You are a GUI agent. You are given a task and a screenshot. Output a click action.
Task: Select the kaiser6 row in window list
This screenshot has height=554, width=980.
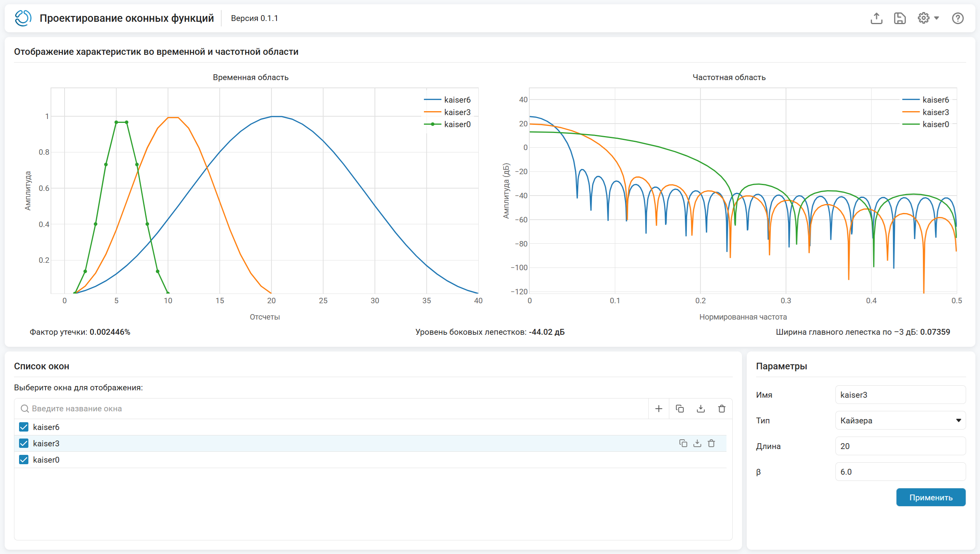click(x=370, y=427)
